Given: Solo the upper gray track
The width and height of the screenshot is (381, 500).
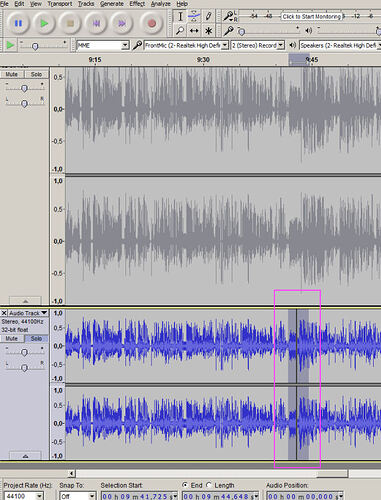Looking at the screenshot, I should point(36,74).
